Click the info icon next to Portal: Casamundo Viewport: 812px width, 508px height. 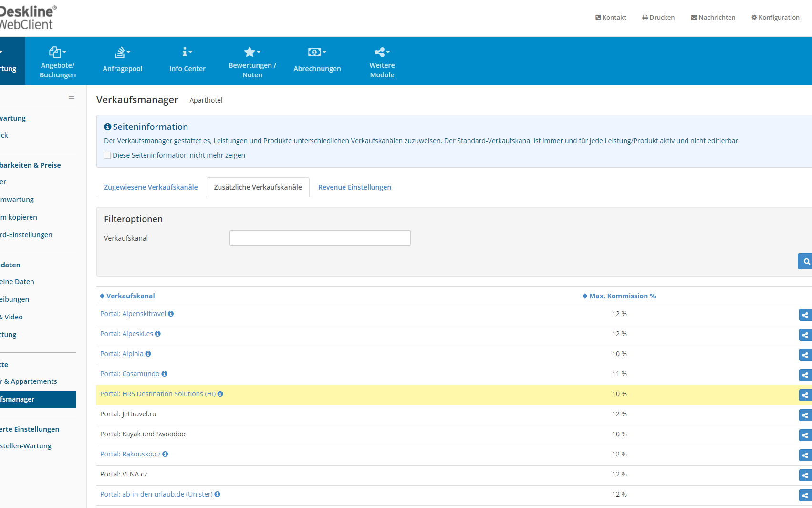pos(164,374)
